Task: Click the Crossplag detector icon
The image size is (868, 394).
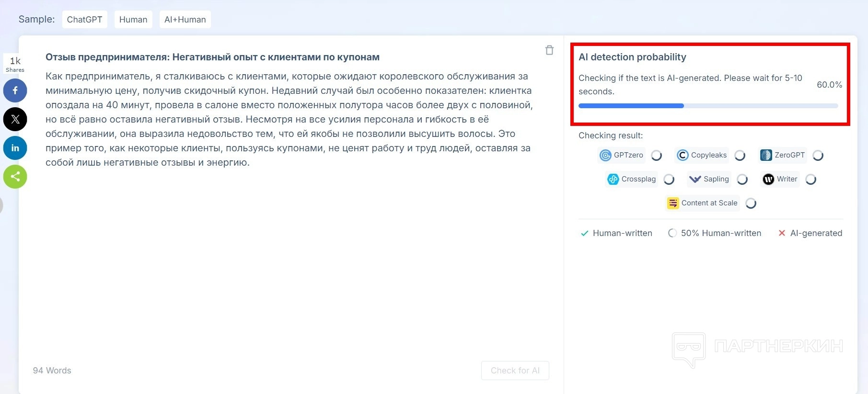Action: pyautogui.click(x=613, y=179)
